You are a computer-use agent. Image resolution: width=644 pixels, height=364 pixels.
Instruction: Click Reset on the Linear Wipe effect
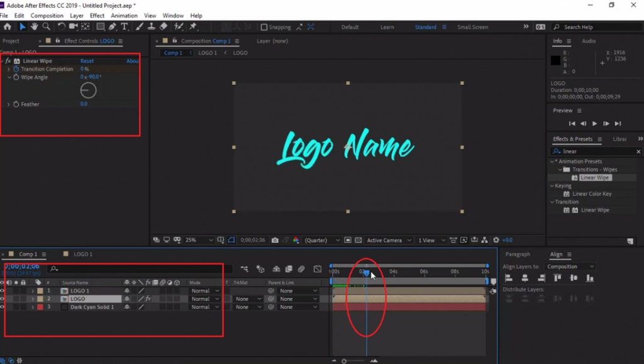[x=87, y=60]
